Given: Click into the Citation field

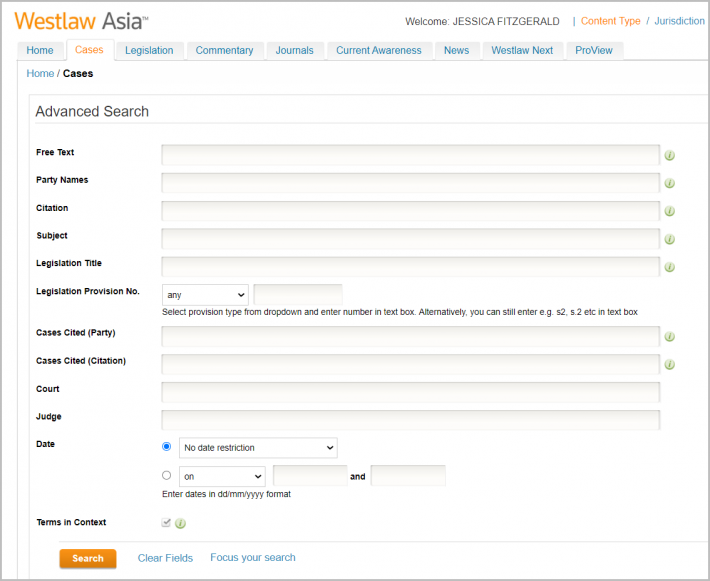Looking at the screenshot, I should pyautogui.click(x=411, y=211).
